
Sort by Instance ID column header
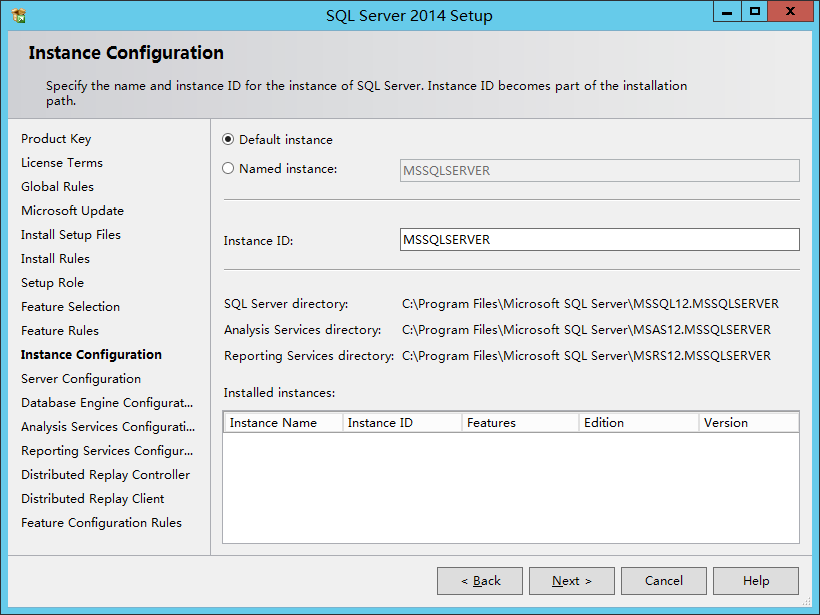[x=402, y=423]
